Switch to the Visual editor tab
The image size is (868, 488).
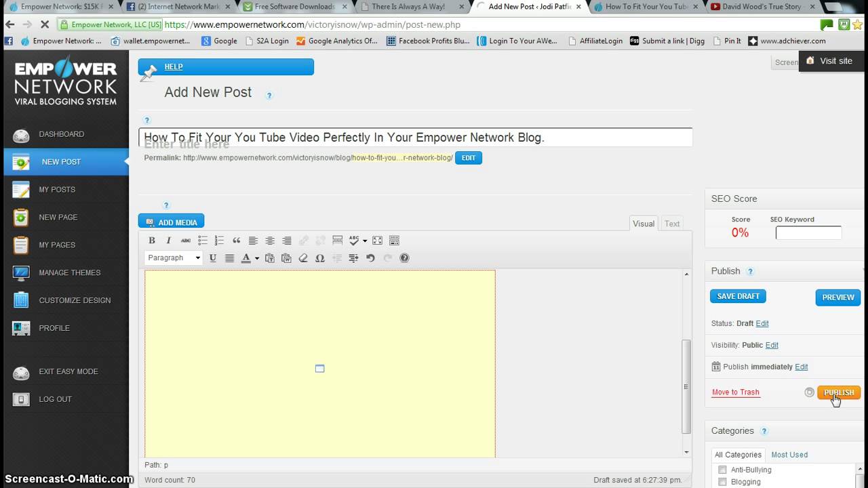point(644,224)
